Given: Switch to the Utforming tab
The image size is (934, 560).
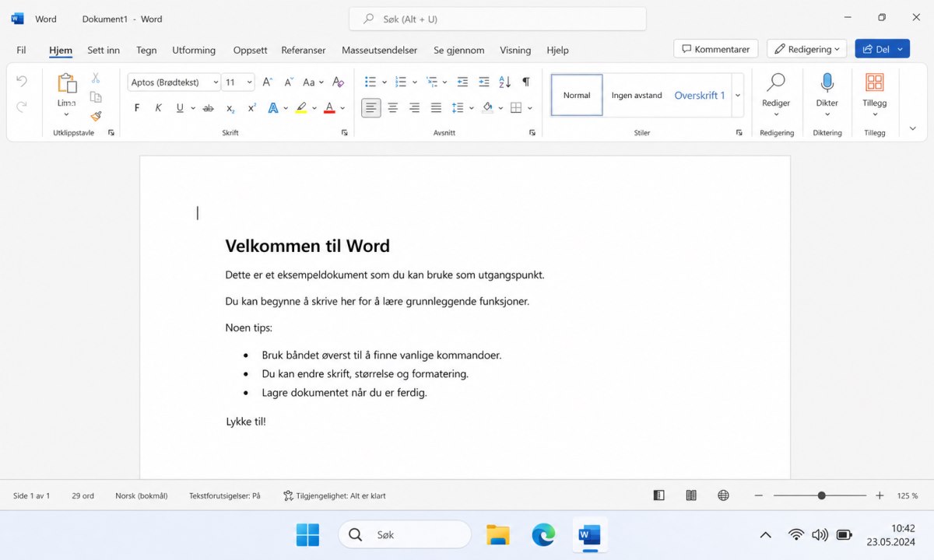Looking at the screenshot, I should click(194, 50).
